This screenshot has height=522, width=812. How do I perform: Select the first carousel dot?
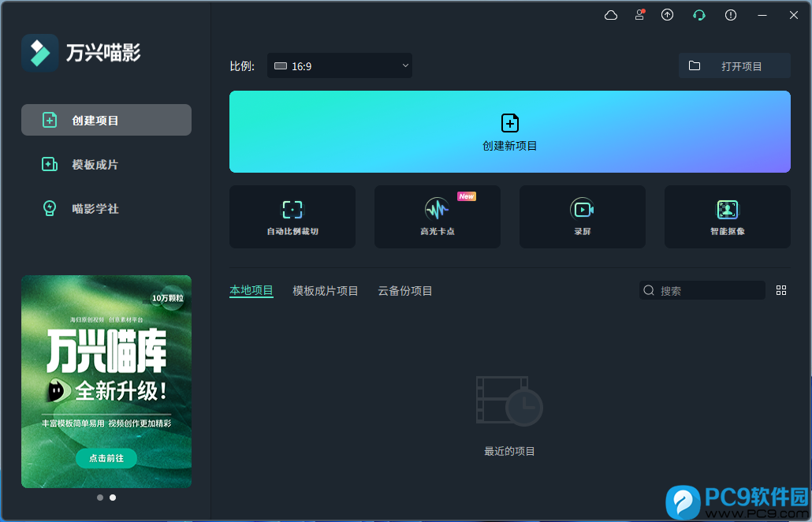pyautogui.click(x=100, y=498)
